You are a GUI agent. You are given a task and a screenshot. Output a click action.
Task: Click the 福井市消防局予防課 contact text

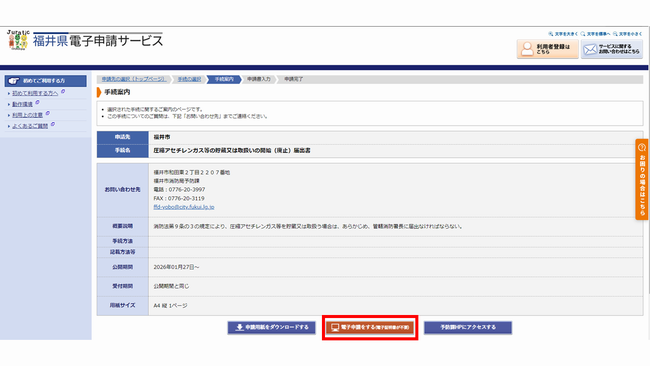tap(177, 181)
